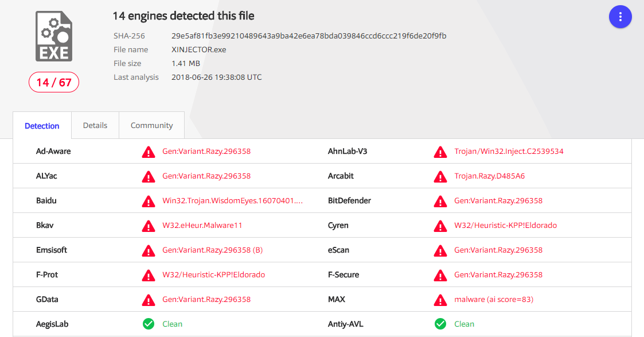Click eScan result Gen:Variant.Razy.296358
644x337 pixels.
(498, 250)
